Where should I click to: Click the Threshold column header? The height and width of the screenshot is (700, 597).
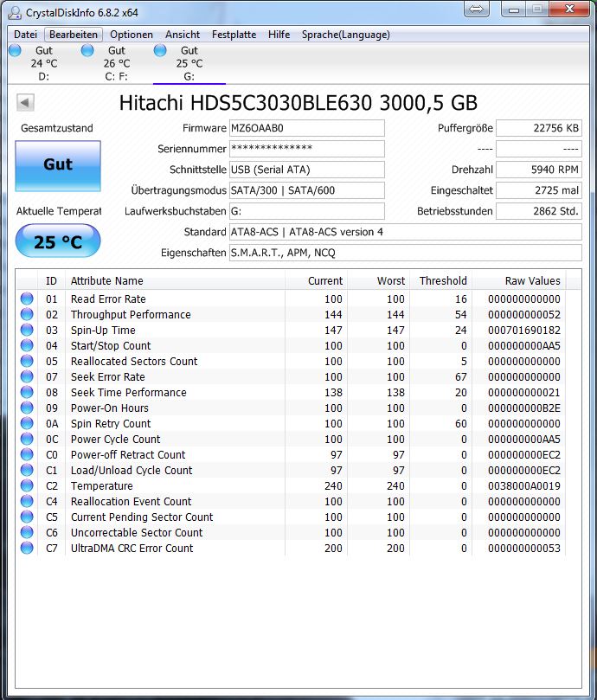(440, 281)
